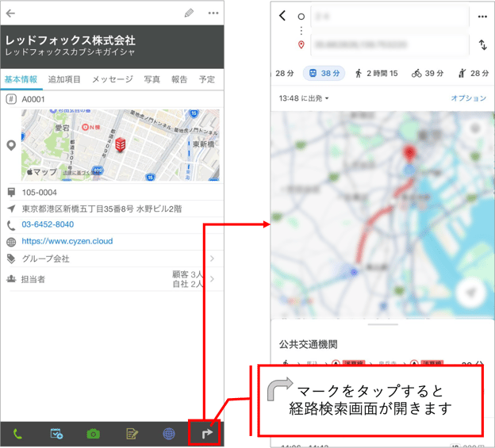Image resolution: width=495 pixels, height=448 pixels.
Task: Tap the destination input field
Action: 390,44
